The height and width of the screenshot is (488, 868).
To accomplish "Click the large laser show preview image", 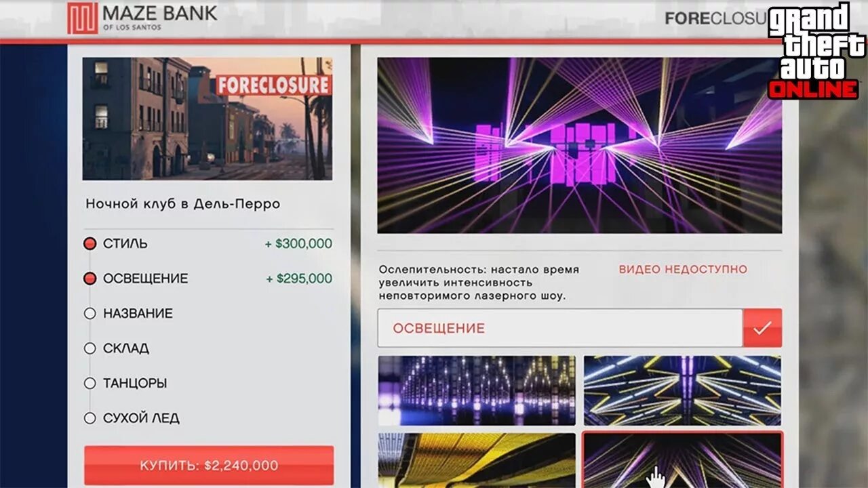I will point(580,145).
